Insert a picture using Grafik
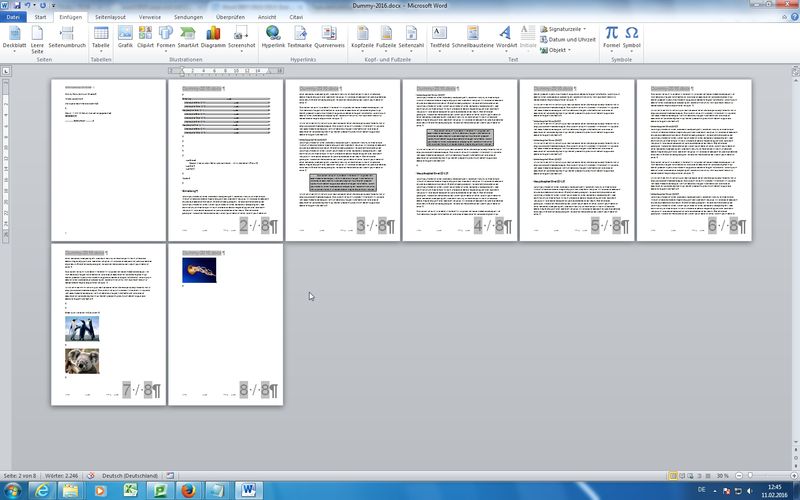 125,38
